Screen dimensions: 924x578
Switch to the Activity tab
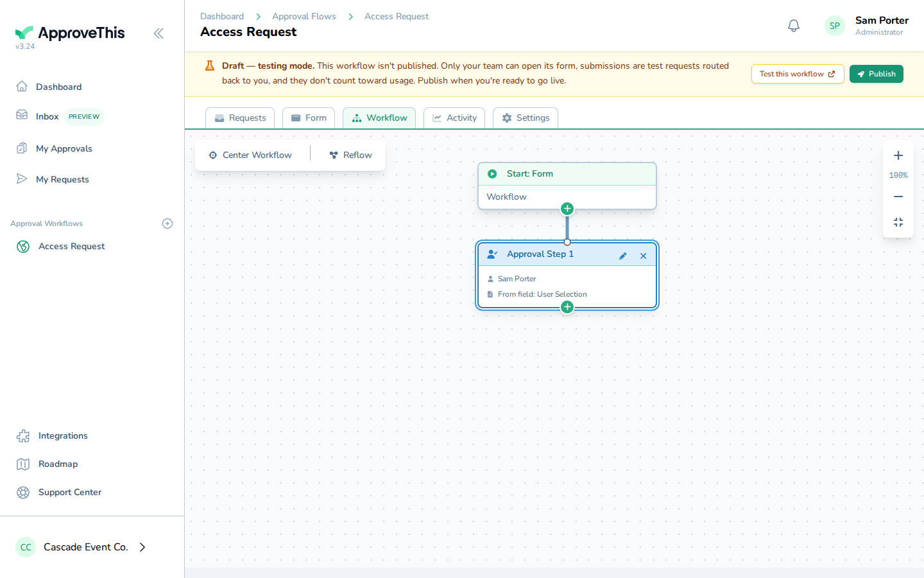click(454, 118)
